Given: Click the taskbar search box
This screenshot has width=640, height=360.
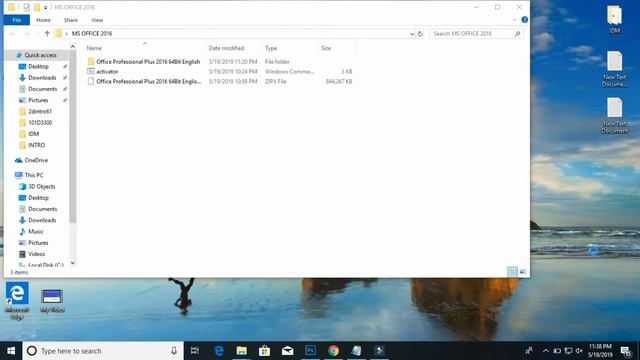Looking at the screenshot, I should [x=103, y=351].
